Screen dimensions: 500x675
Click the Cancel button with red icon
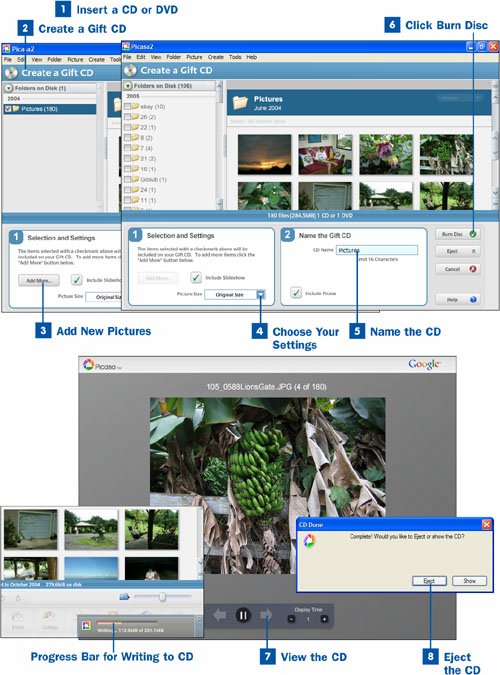coord(458,269)
